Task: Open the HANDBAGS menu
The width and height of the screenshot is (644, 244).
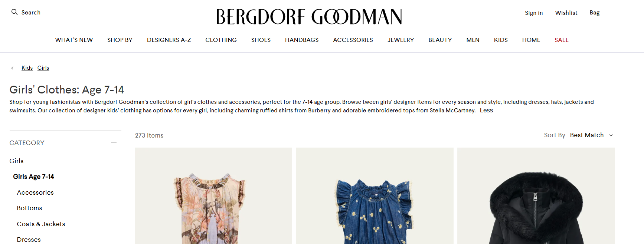Action: (x=302, y=40)
